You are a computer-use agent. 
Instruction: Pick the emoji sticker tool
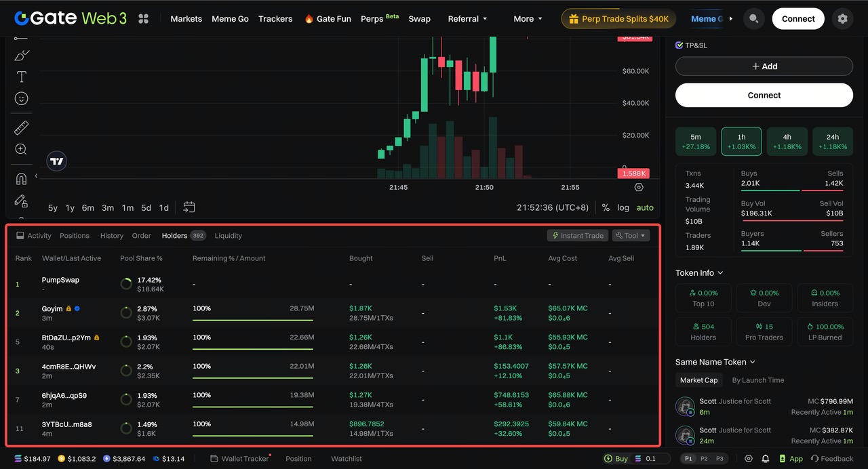21,99
